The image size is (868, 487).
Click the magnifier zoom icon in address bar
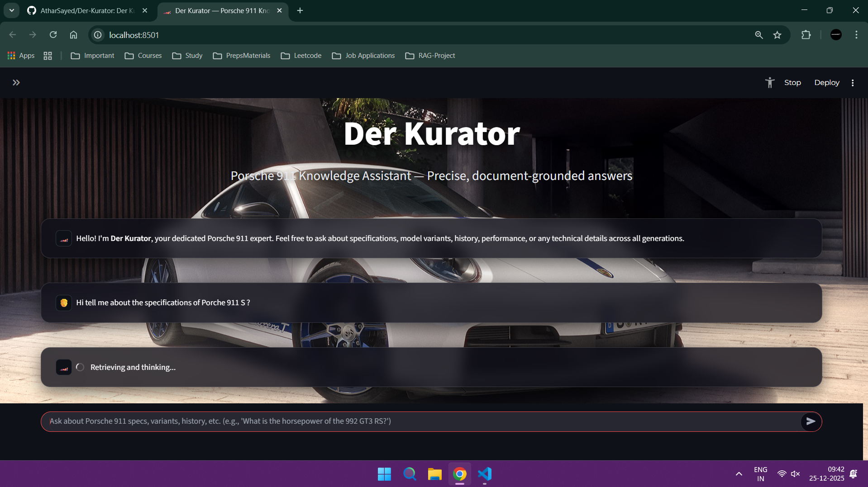pyautogui.click(x=758, y=35)
